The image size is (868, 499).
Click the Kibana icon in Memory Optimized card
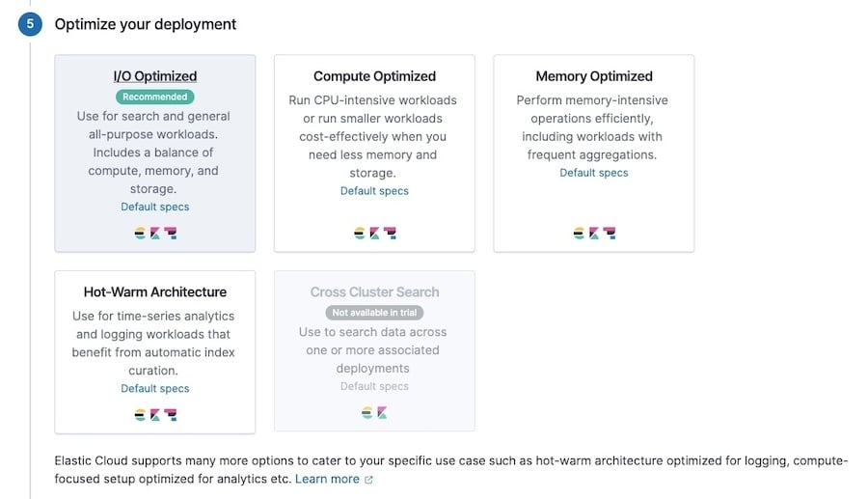[593, 233]
